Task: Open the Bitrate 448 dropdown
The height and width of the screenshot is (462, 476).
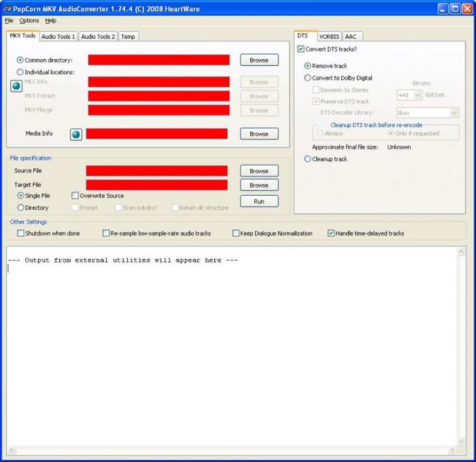Action: click(418, 95)
